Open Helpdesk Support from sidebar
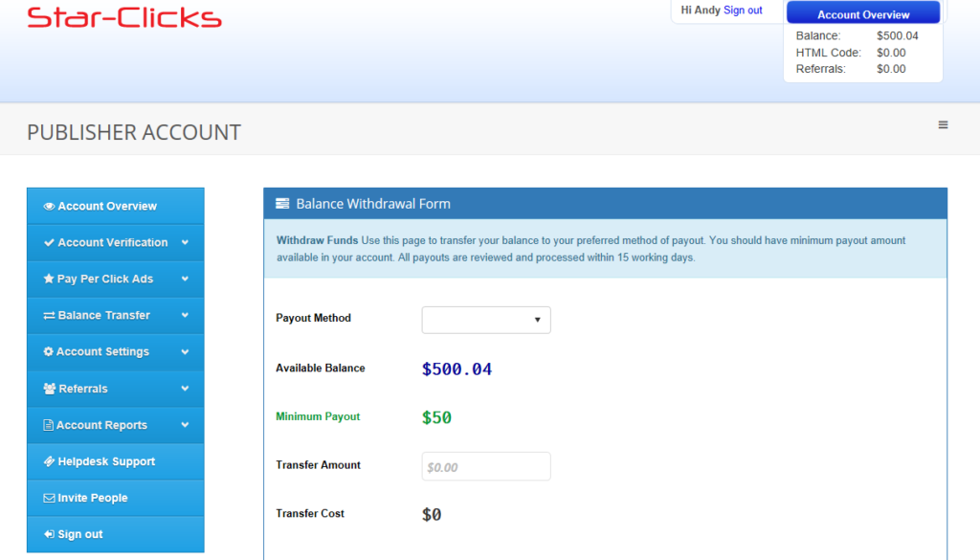This screenshot has height=560, width=980. pyautogui.click(x=105, y=461)
